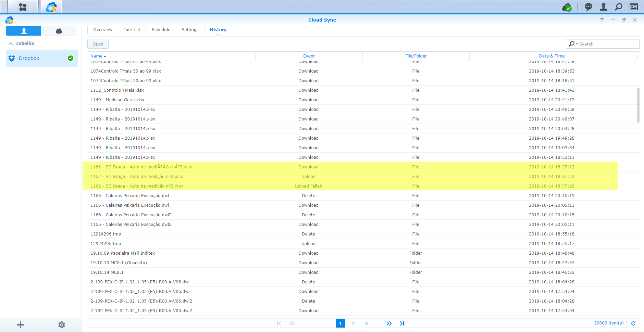Go to the previous pages double arrow
This screenshot has width=644, height=332.
point(292,323)
